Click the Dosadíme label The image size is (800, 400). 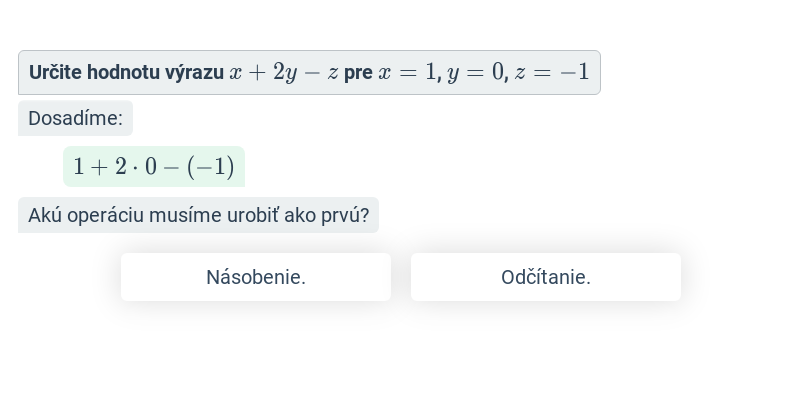coord(76,118)
